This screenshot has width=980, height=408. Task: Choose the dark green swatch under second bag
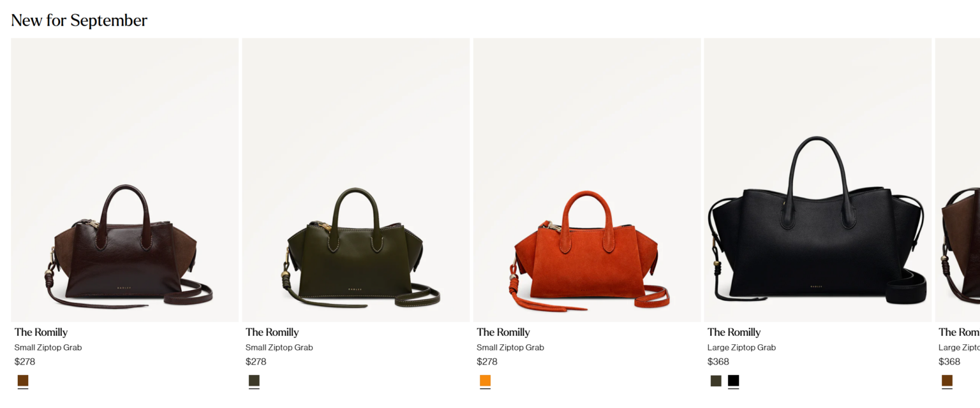(x=254, y=381)
